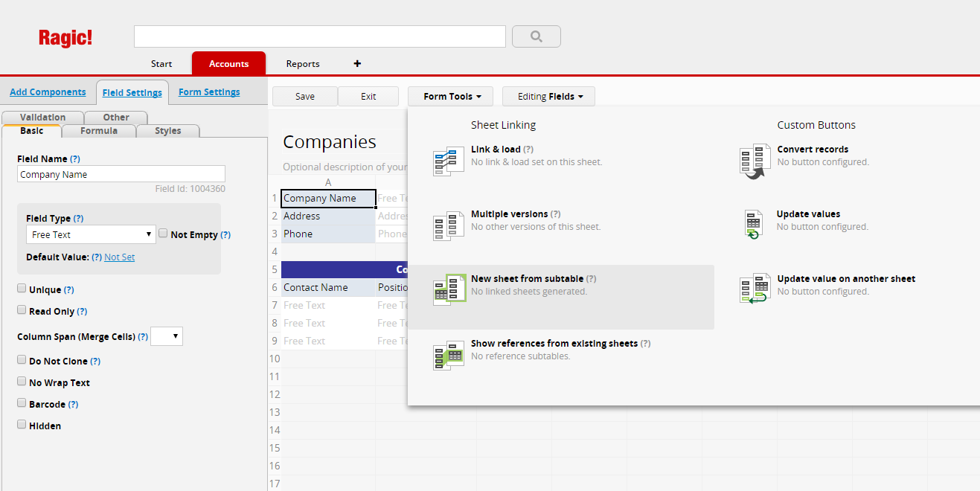Open help for New sheet from subtable (?)
Viewport: 980px width, 491px height.
click(x=591, y=279)
